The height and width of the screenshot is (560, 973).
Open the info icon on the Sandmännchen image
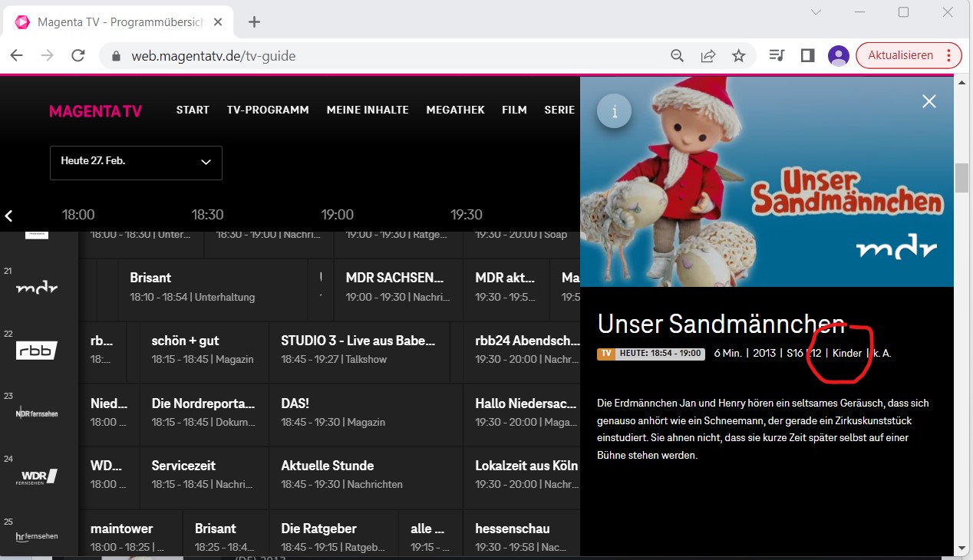[614, 111]
